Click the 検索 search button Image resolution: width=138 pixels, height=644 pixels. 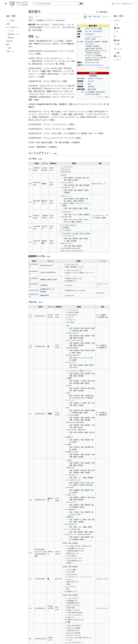coord(81,4)
